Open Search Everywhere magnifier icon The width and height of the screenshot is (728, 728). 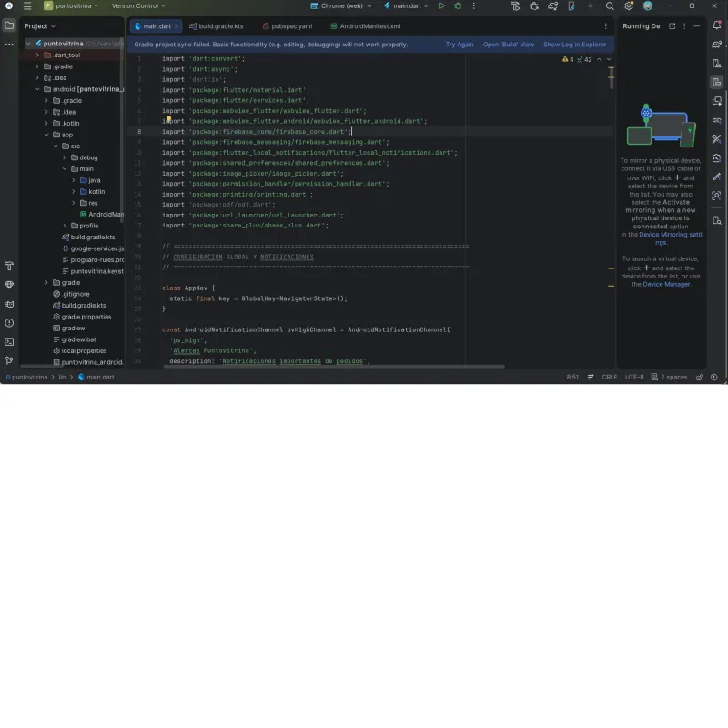610,6
